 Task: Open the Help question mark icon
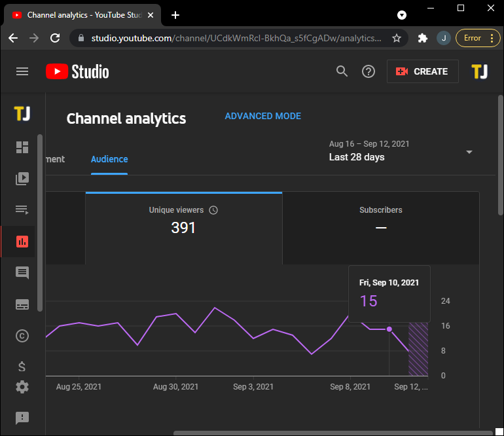click(x=369, y=71)
